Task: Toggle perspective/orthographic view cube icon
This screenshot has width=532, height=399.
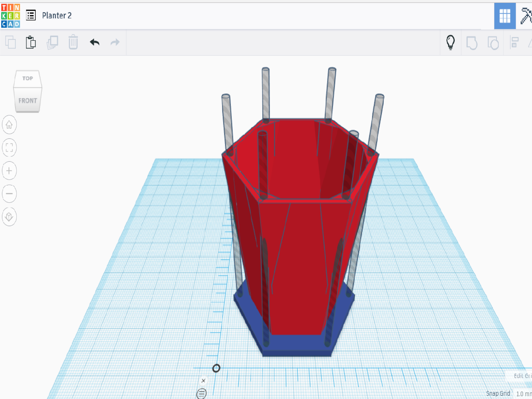Action: pyautogui.click(x=9, y=217)
